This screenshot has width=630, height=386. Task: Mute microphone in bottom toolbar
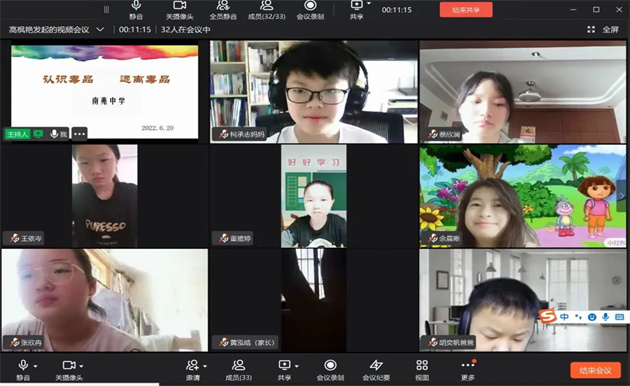pyautogui.click(x=23, y=370)
